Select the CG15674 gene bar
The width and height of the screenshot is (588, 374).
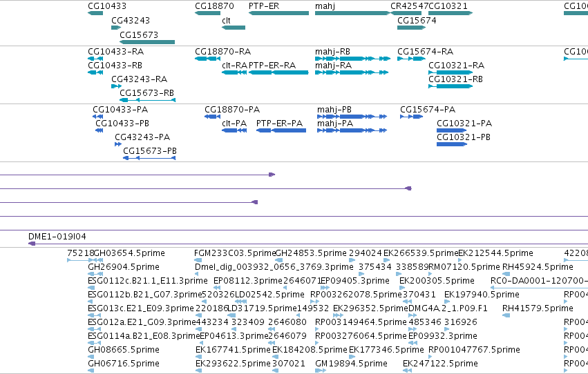(x=411, y=28)
